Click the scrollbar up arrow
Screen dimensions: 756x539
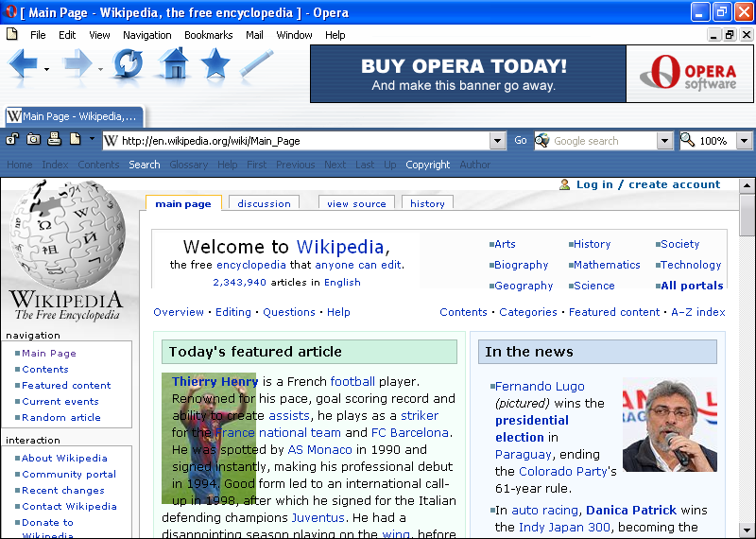coord(747,185)
